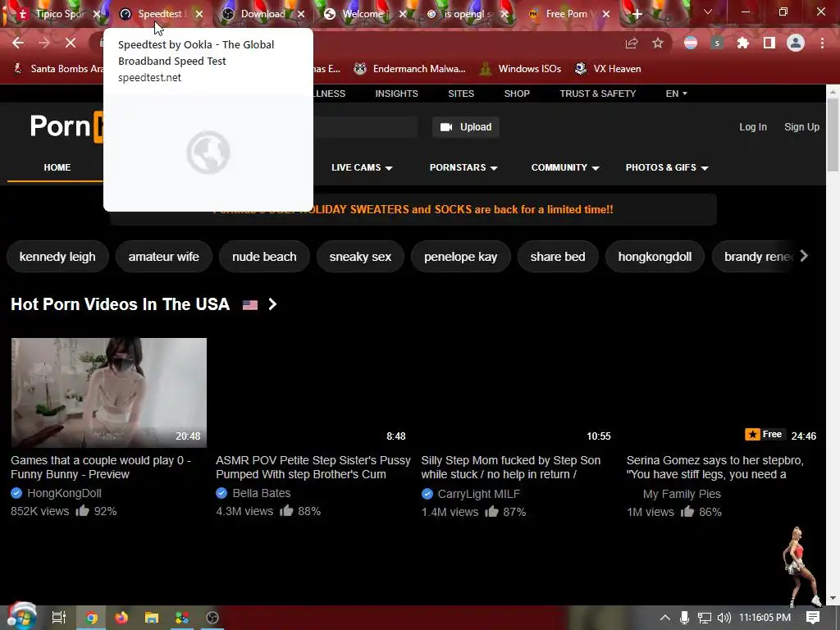Open the Windows Start button
The width and height of the screenshot is (840, 630).
click(21, 618)
